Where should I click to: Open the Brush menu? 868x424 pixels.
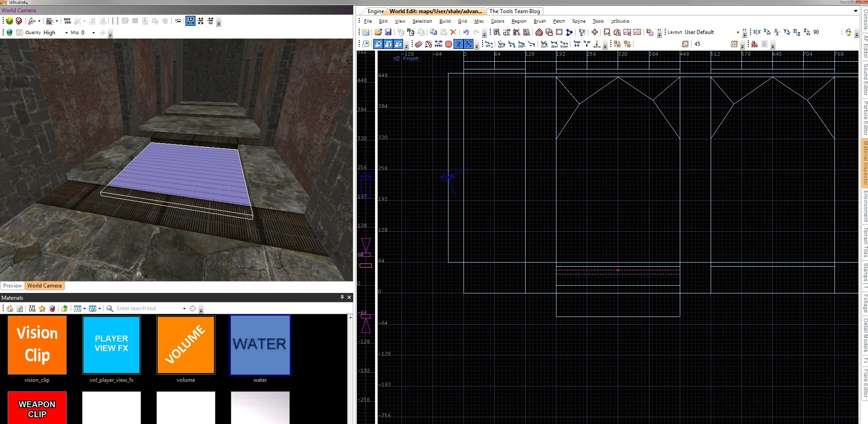tap(540, 21)
